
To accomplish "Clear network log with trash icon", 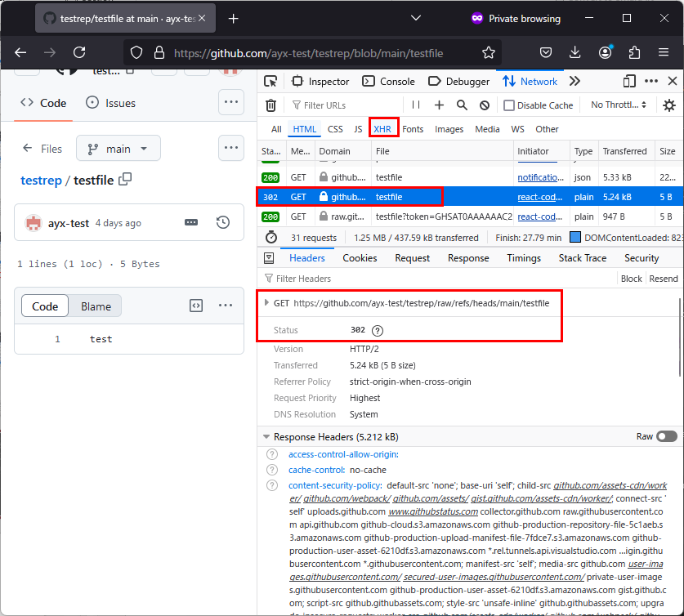I will pyautogui.click(x=270, y=105).
